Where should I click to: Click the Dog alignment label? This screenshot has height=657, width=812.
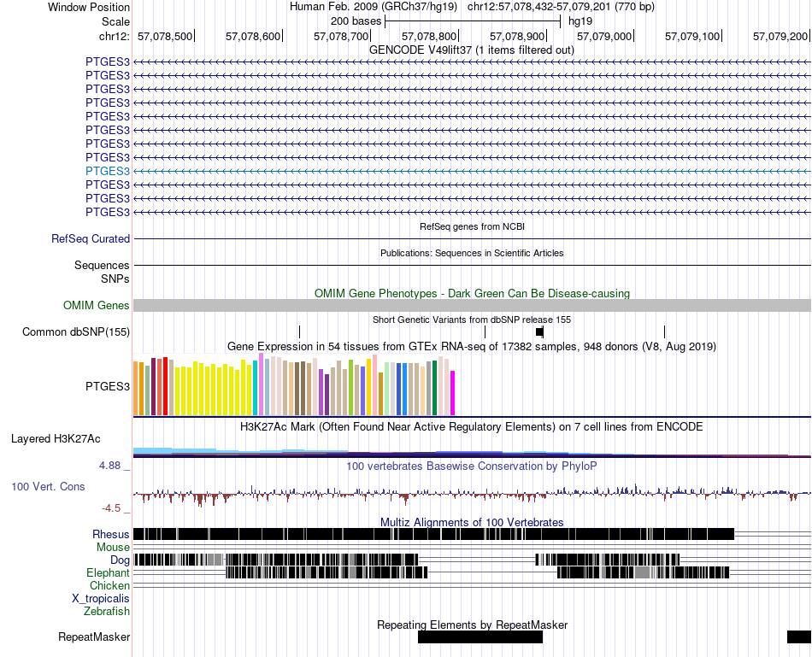(x=121, y=560)
